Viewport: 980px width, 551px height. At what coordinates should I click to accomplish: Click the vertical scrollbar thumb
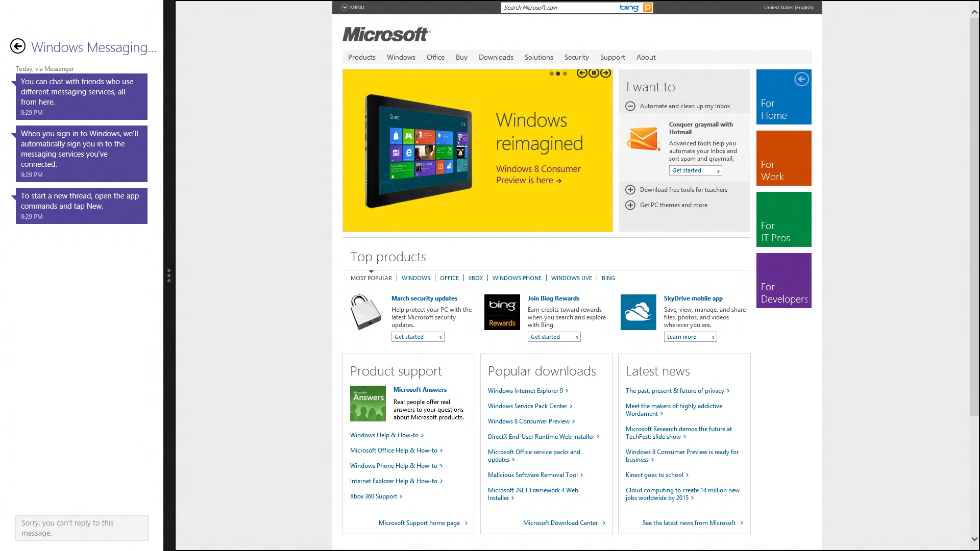click(x=974, y=217)
